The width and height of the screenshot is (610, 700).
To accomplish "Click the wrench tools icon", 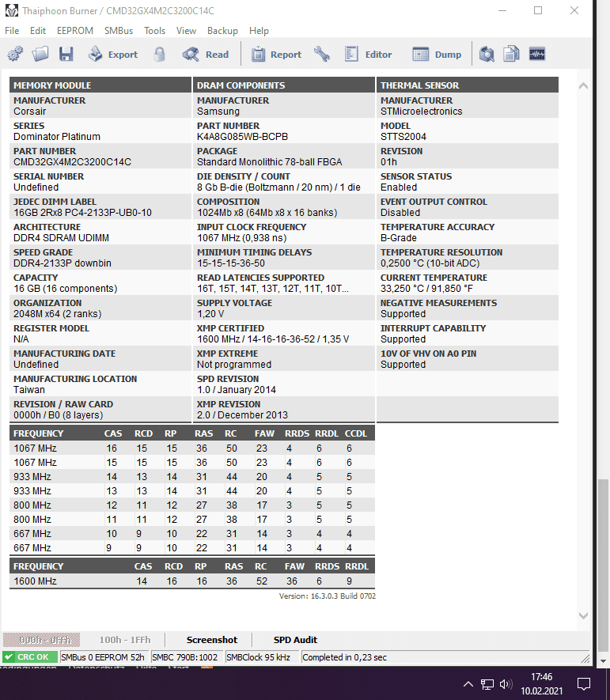I will tap(321, 55).
